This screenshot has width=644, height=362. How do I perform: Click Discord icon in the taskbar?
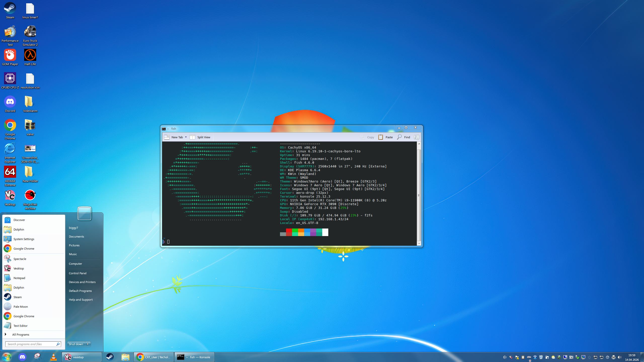click(22, 357)
